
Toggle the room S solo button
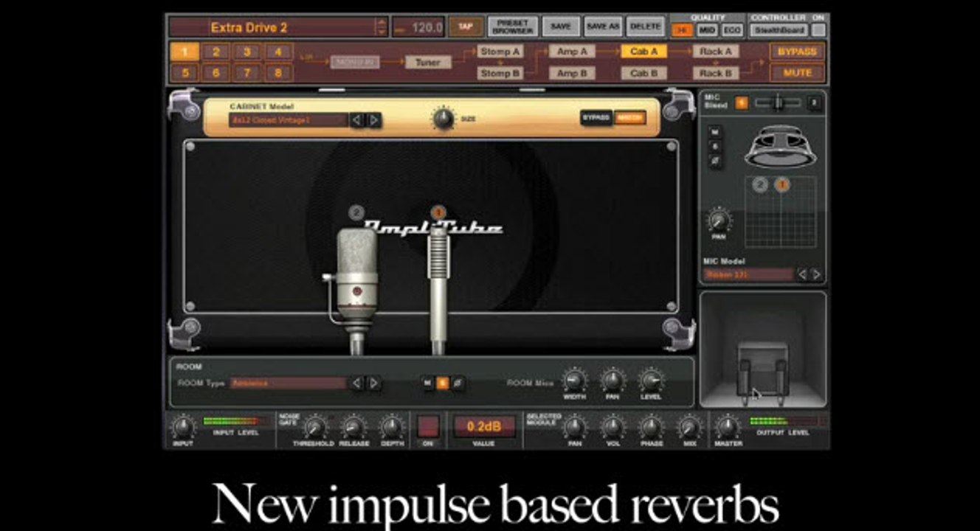click(443, 383)
